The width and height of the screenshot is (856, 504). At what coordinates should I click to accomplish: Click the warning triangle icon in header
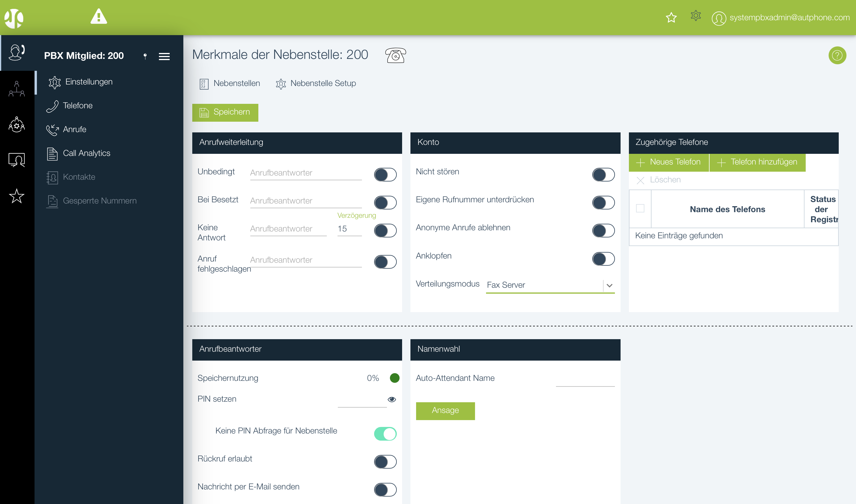99,17
